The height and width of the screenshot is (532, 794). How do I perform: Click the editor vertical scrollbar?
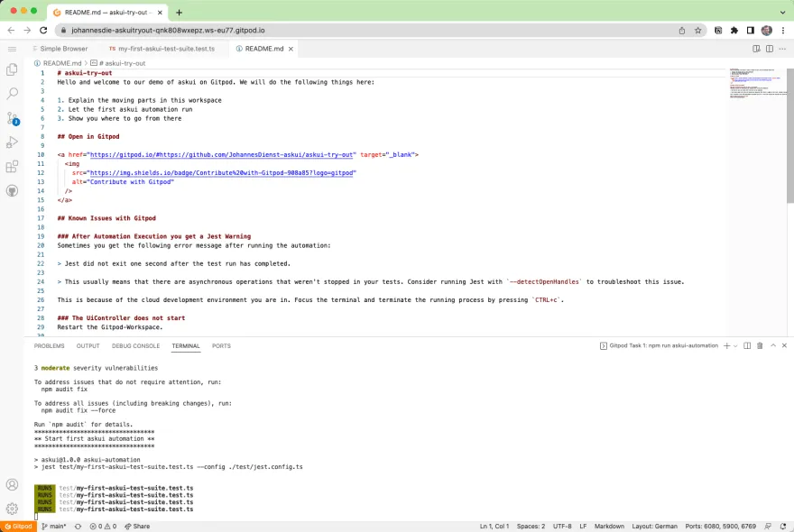(x=790, y=135)
